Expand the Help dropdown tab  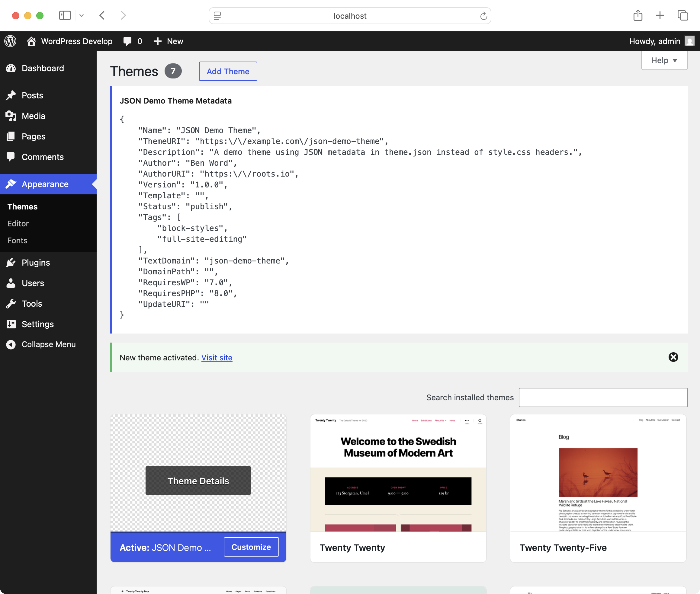tap(664, 61)
